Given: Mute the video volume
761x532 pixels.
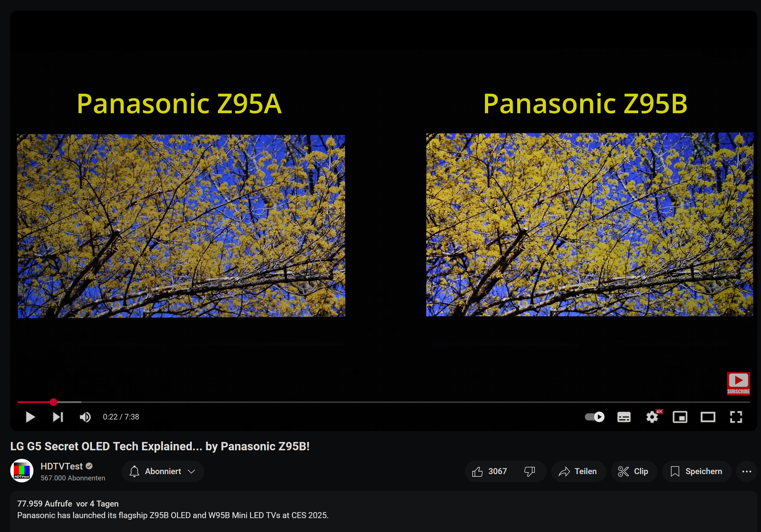Looking at the screenshot, I should [85, 417].
